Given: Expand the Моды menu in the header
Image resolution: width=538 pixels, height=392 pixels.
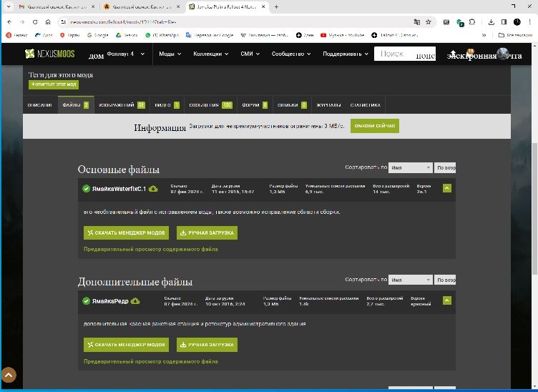Looking at the screenshot, I should [x=170, y=54].
